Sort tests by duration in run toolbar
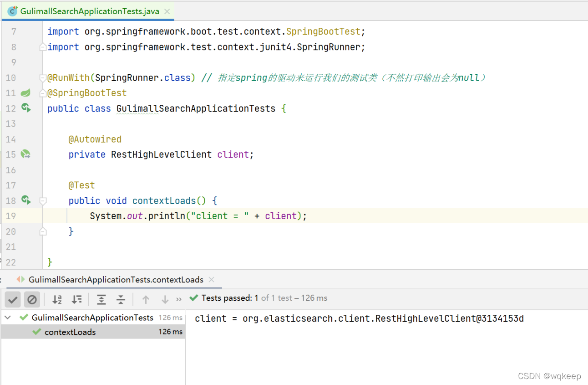This screenshot has width=588, height=385. click(77, 299)
